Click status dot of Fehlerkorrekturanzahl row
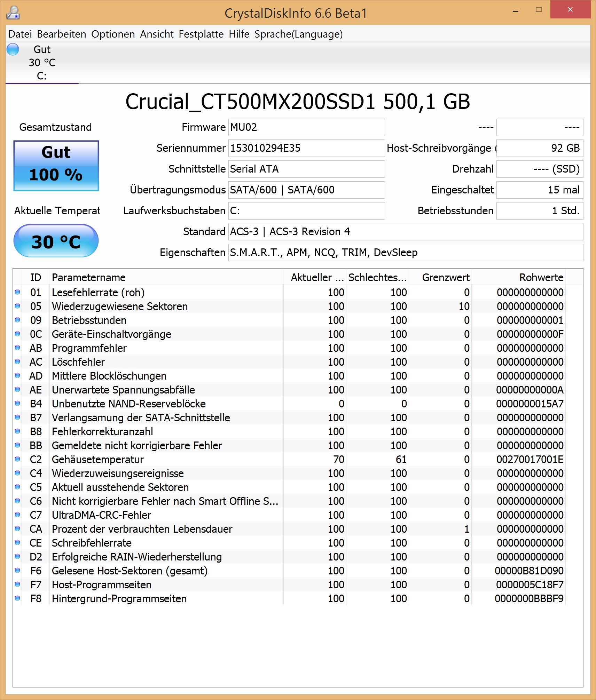Screen dimensions: 596x700 coord(17,431)
